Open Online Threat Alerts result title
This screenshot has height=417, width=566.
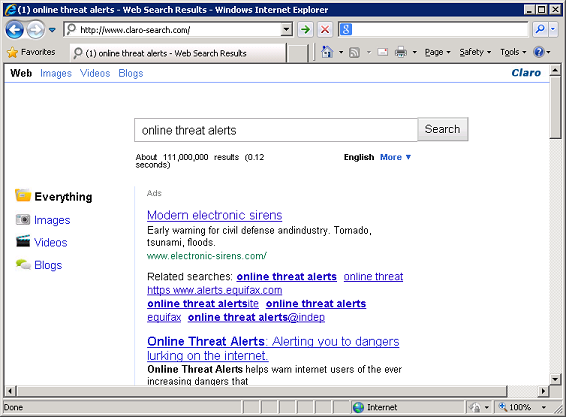click(273, 348)
